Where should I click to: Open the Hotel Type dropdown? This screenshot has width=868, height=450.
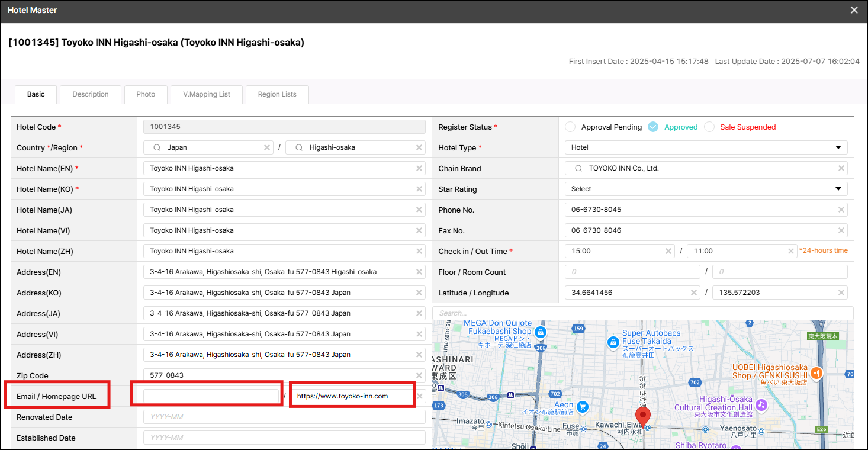tap(706, 147)
